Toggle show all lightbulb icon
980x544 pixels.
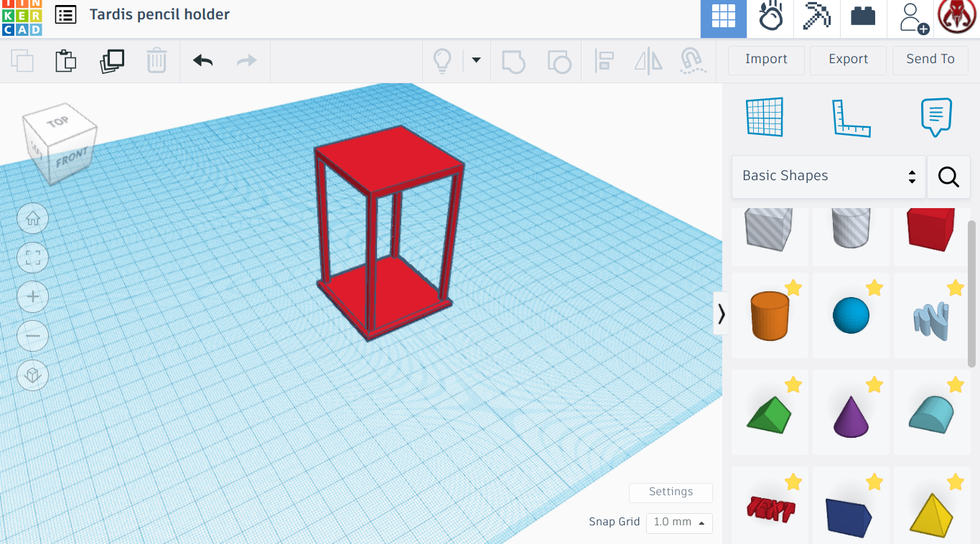(x=442, y=60)
